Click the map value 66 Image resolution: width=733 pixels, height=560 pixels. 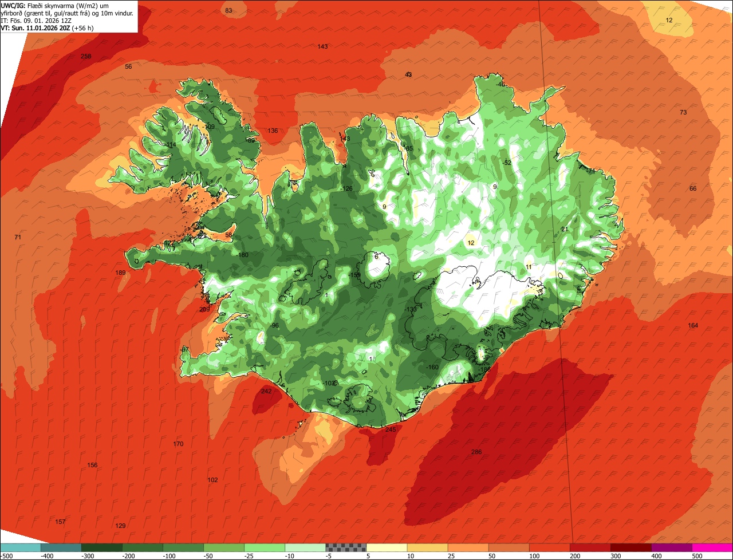(693, 188)
